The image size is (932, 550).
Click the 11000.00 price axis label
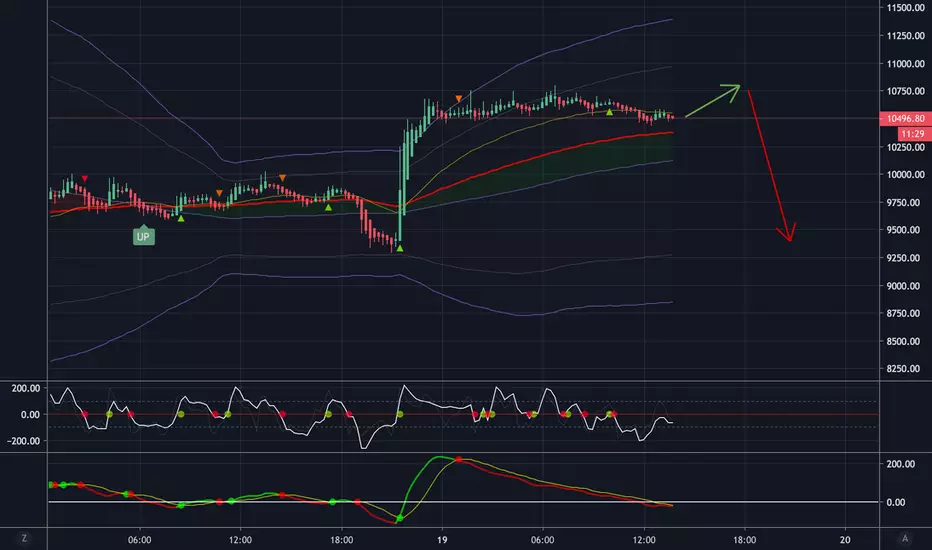[905, 64]
